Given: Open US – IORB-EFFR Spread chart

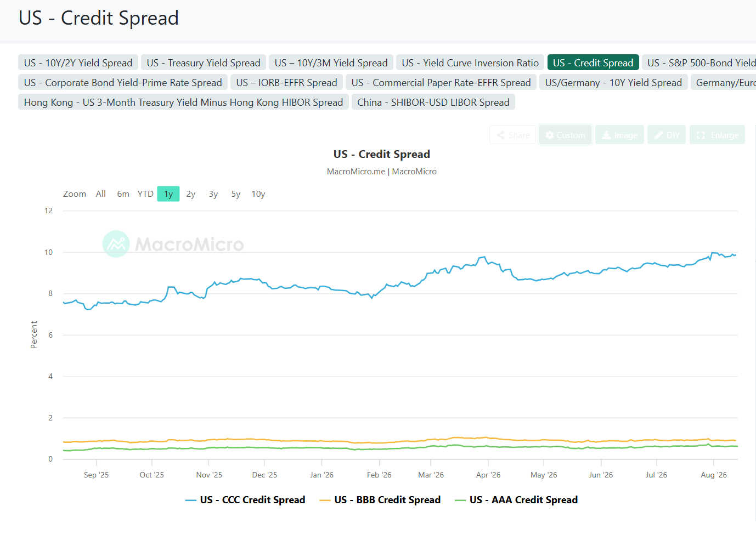Looking at the screenshot, I should (x=287, y=82).
